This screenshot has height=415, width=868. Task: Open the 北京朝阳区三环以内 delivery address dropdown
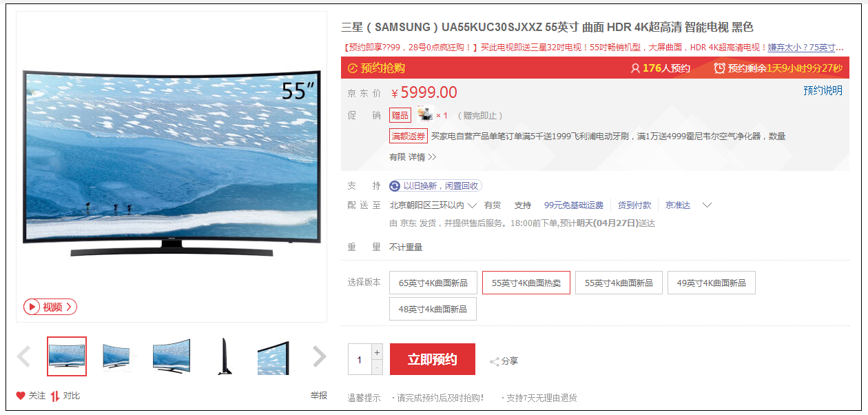(x=433, y=205)
